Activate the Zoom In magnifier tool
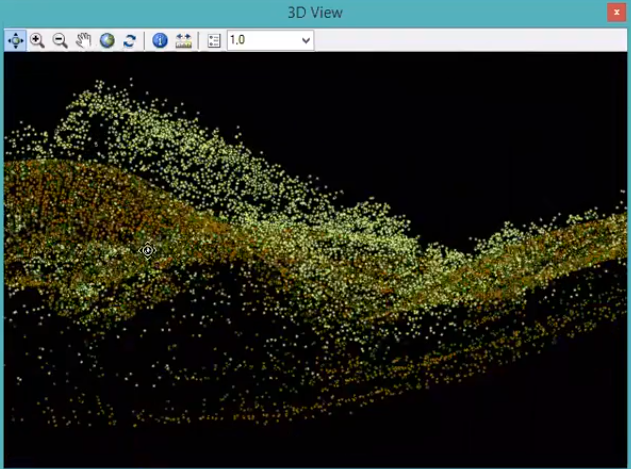 coord(38,41)
